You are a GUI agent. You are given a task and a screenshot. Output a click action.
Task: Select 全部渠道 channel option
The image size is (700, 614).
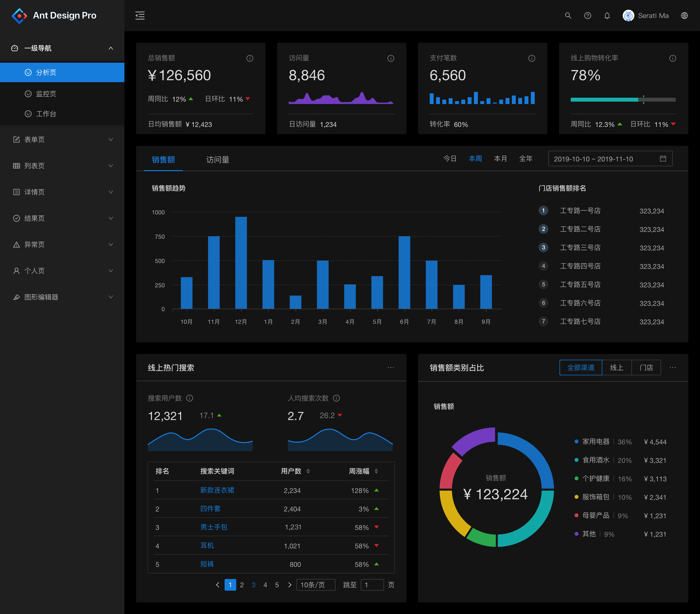click(580, 368)
